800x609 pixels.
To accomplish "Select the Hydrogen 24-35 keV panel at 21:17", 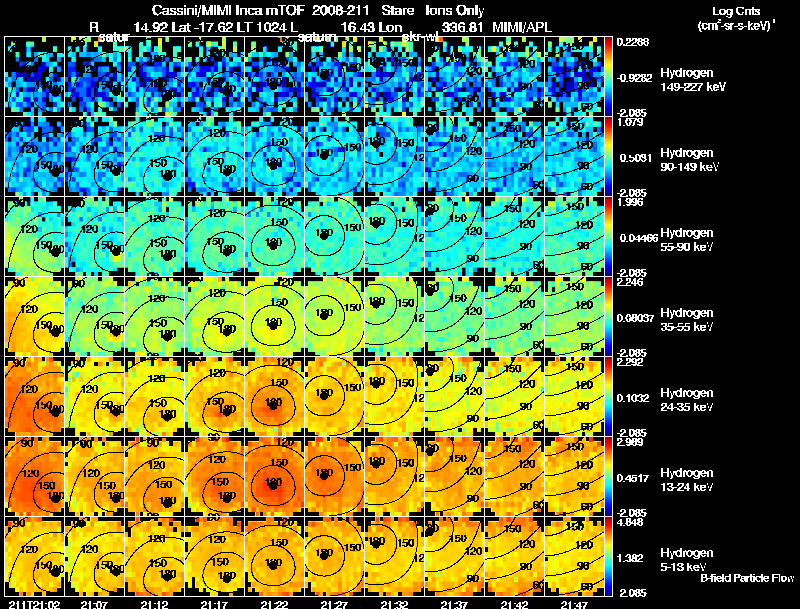I will point(214,397).
